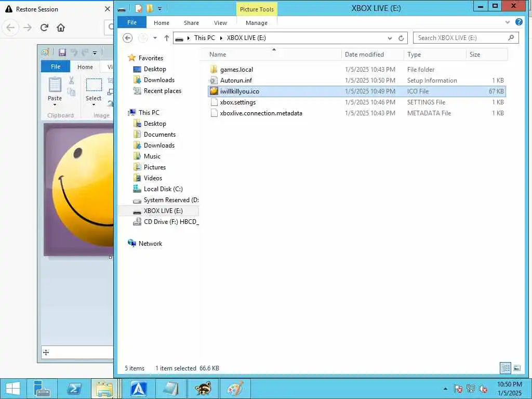Viewport: 532px width, 399px height.
Task: Open the recent locations dropdown arrow
Action: tap(155, 37)
